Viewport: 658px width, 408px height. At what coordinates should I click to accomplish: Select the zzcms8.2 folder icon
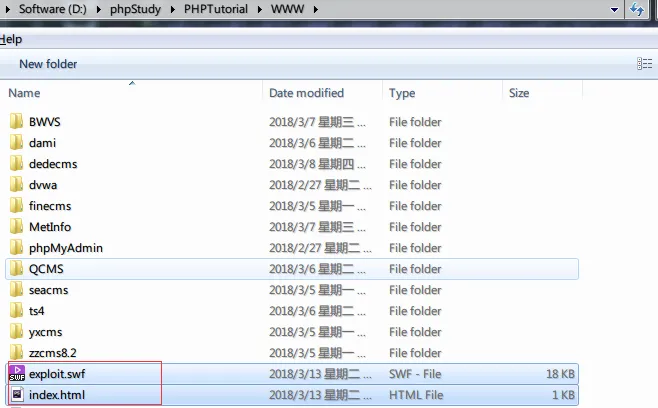[x=17, y=353]
